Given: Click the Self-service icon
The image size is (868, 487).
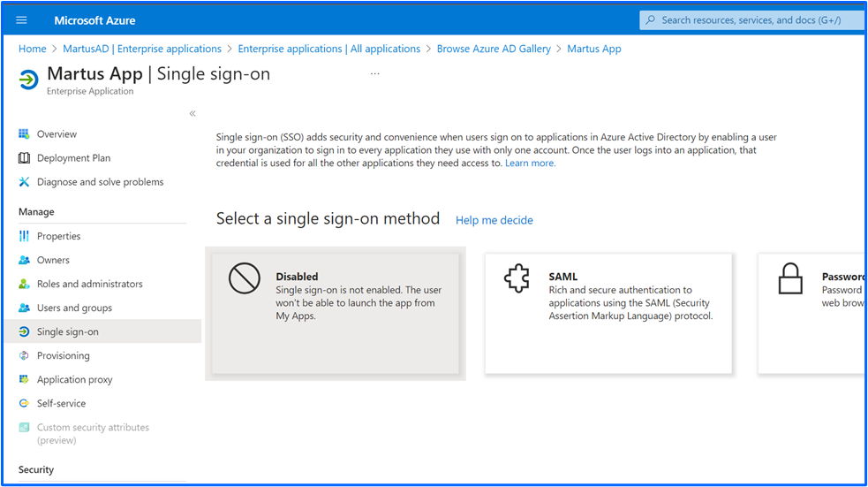Looking at the screenshot, I should pos(24,403).
